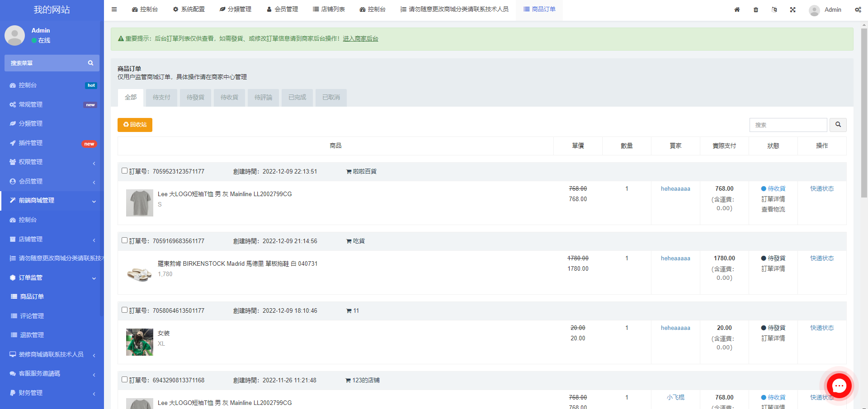
Task: Open settings via top-right gears icon
Action: (x=858, y=9)
